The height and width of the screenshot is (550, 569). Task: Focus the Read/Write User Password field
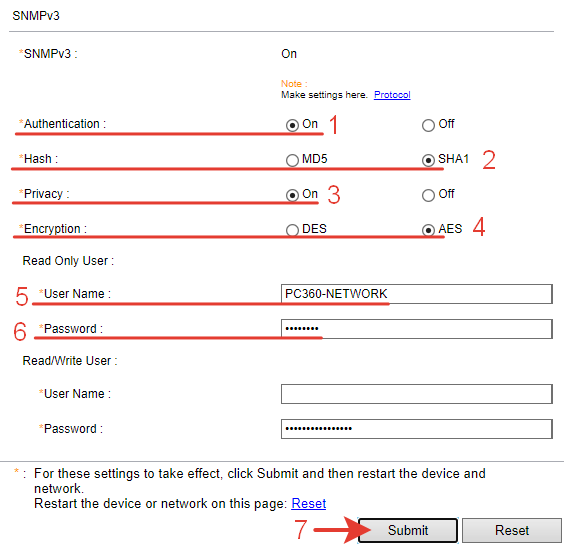click(417, 429)
